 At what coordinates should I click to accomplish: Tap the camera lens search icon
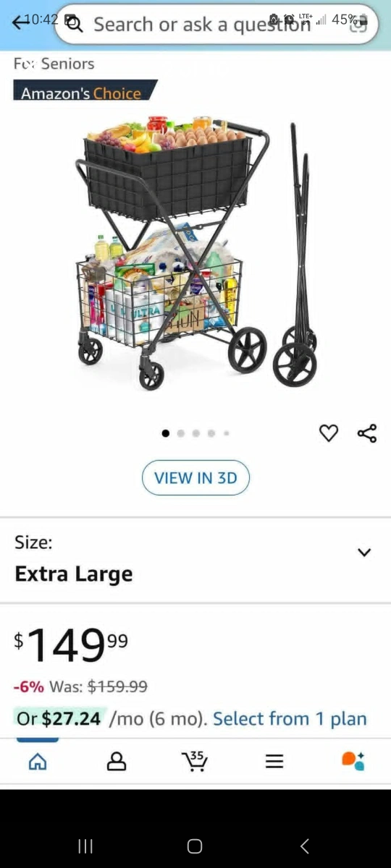358,25
